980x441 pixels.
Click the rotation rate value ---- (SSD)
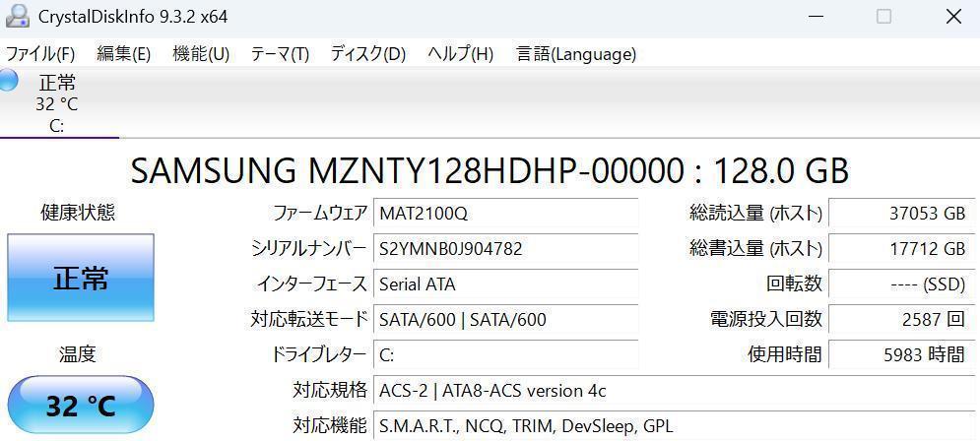[x=901, y=284]
